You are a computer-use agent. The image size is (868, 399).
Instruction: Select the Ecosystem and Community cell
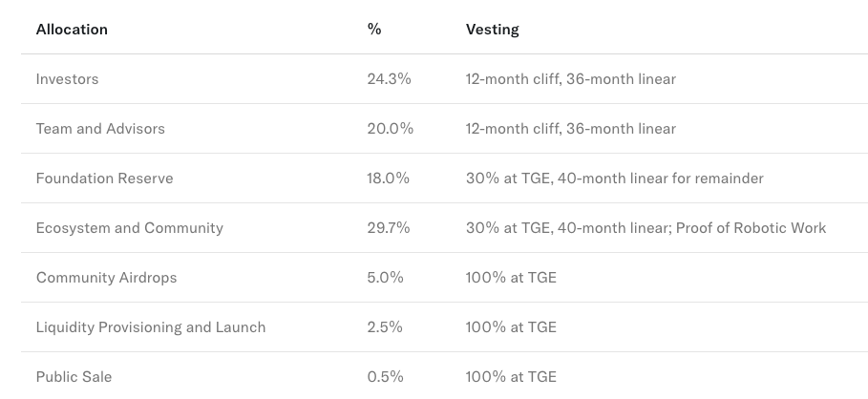130,228
